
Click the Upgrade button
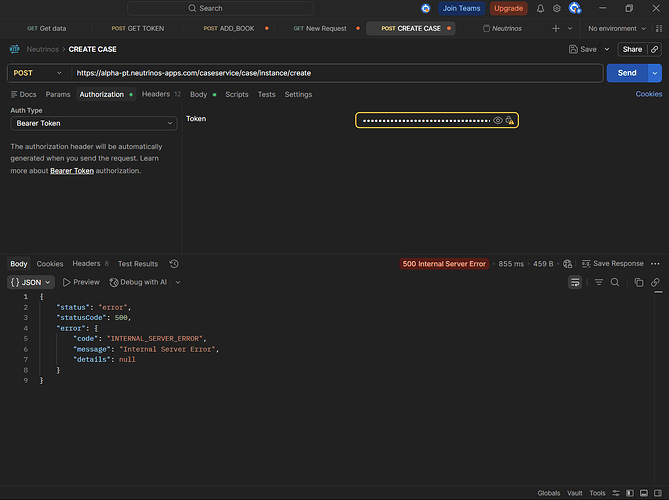tap(508, 9)
